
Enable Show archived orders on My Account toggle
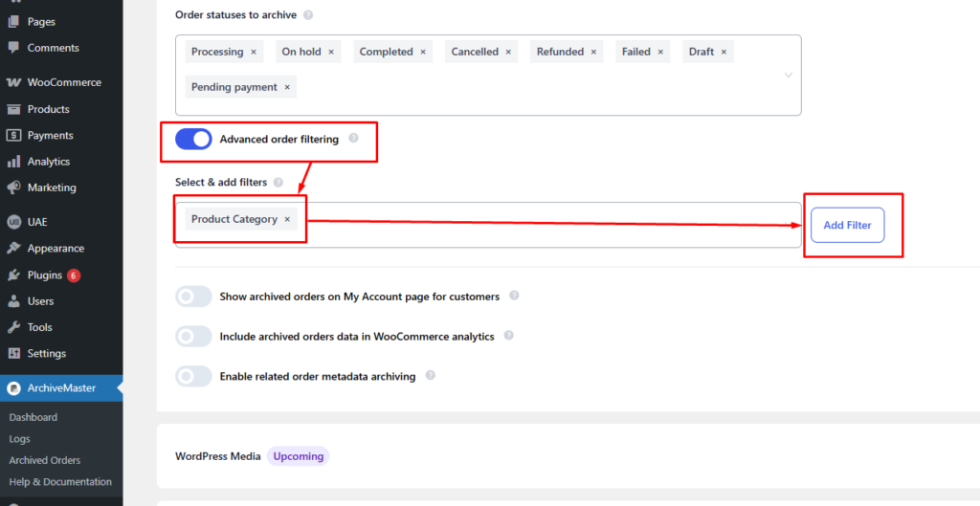(193, 297)
